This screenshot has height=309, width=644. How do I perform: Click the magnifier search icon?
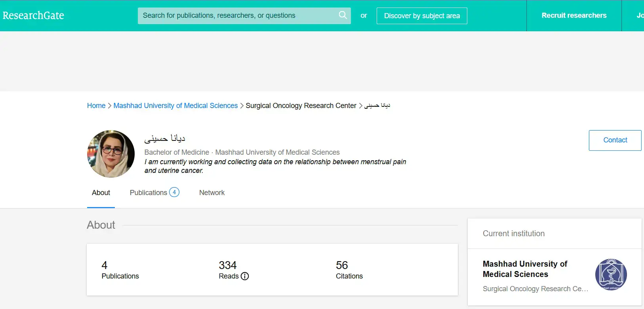coord(343,15)
